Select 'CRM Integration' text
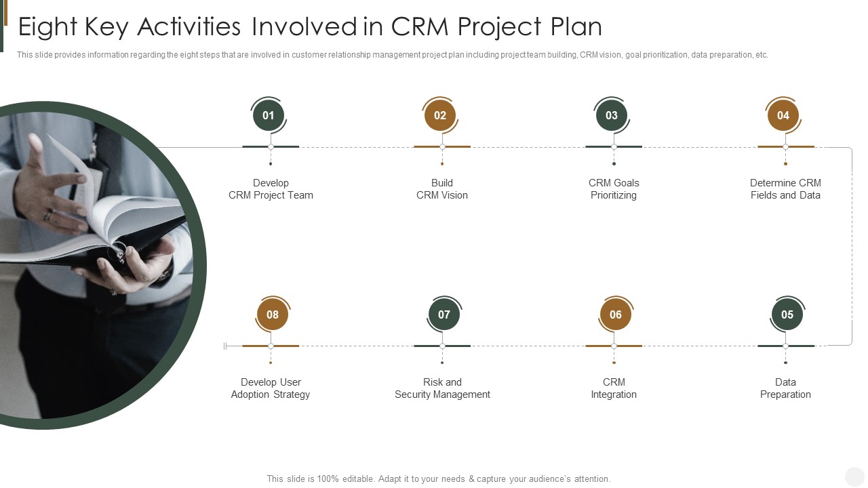This screenshot has width=868, height=488. coord(614,388)
